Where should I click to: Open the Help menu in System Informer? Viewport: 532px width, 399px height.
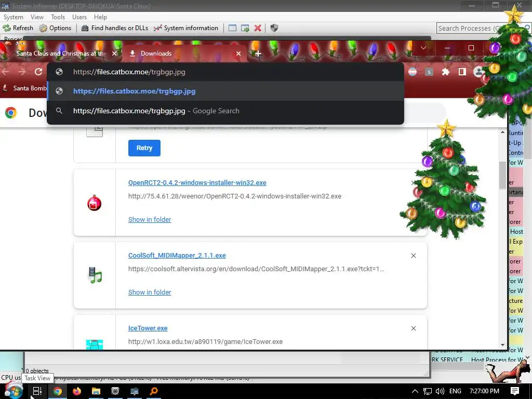pyautogui.click(x=100, y=17)
